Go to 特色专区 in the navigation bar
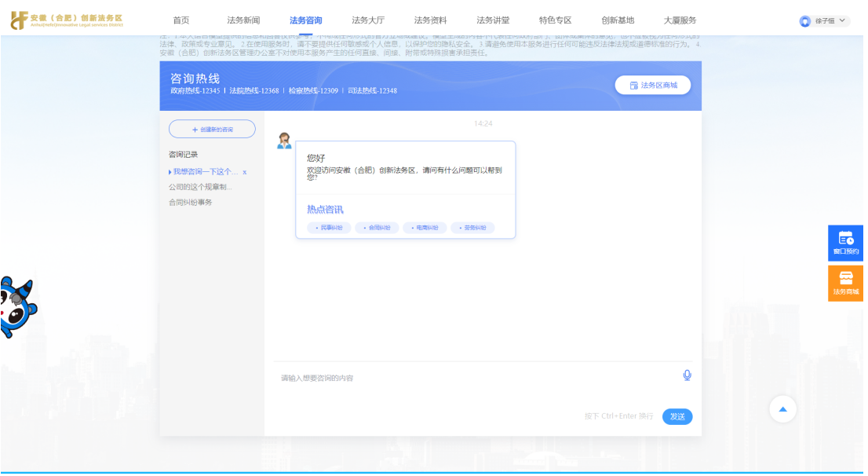Image resolution: width=868 pixels, height=476 pixels. (x=555, y=20)
